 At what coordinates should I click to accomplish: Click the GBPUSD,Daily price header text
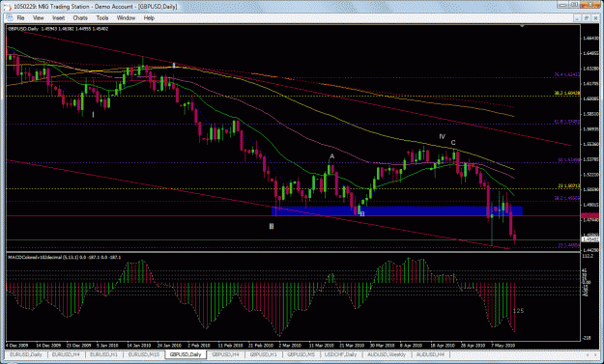58,28
